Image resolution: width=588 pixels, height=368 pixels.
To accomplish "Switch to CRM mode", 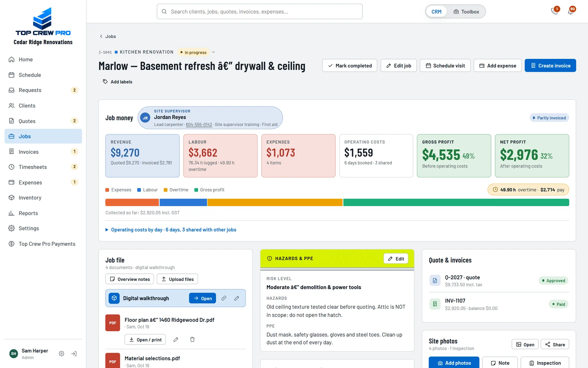I will point(437,11).
